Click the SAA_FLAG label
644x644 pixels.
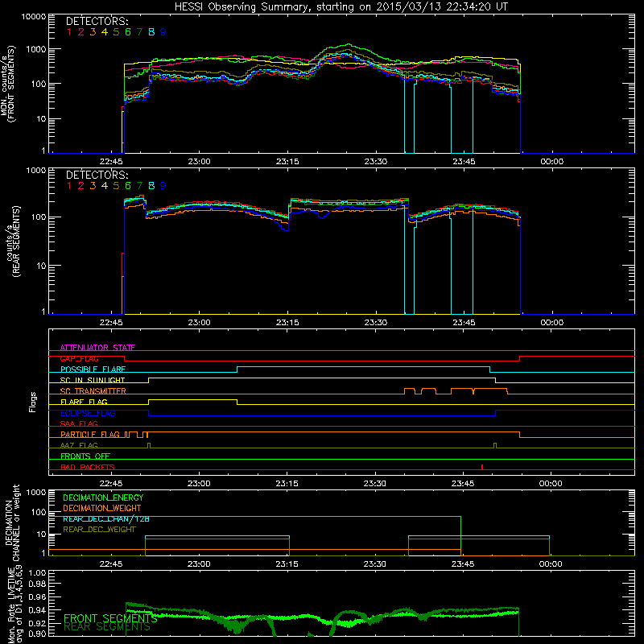click(x=79, y=423)
